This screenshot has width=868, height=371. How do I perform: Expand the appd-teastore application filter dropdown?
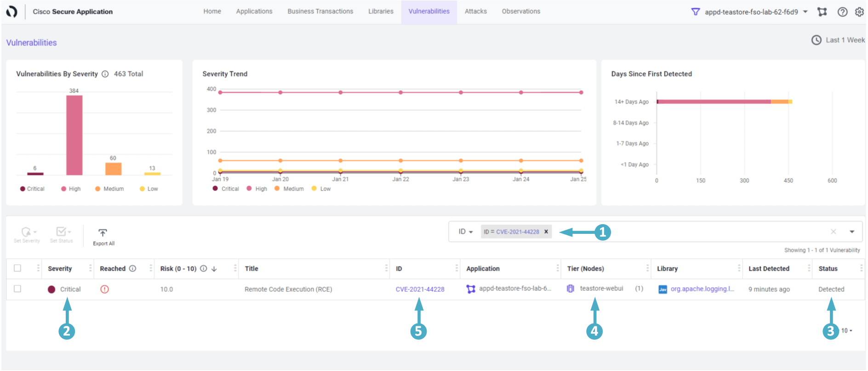pos(805,12)
